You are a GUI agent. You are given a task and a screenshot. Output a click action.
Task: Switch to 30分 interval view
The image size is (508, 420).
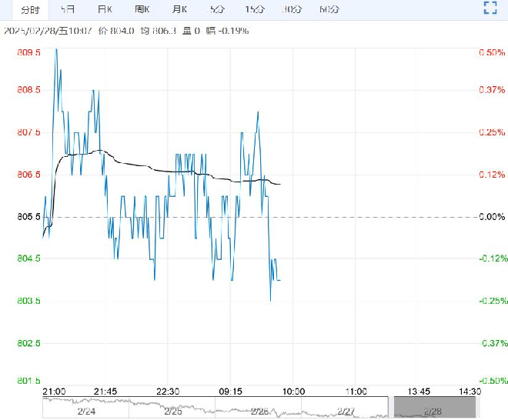tap(292, 10)
